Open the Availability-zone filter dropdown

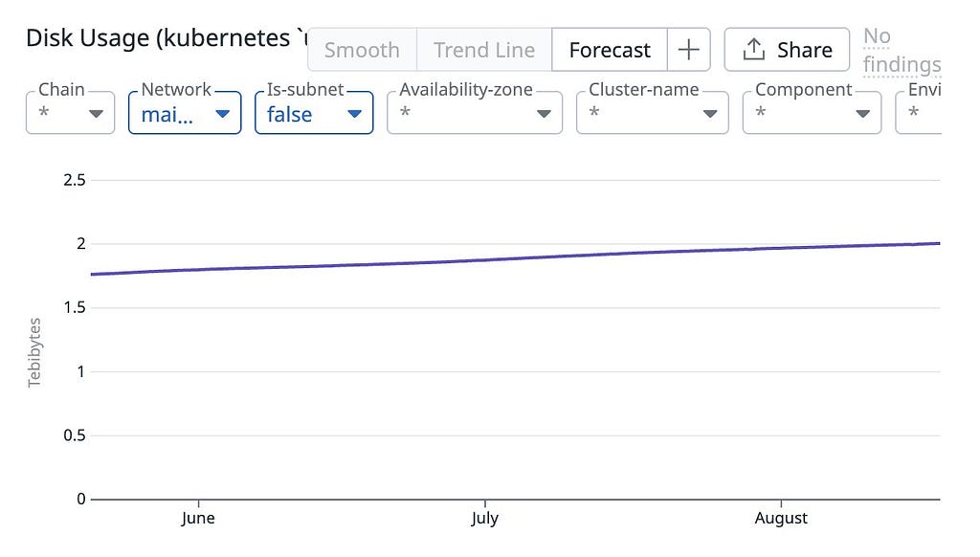click(x=474, y=114)
